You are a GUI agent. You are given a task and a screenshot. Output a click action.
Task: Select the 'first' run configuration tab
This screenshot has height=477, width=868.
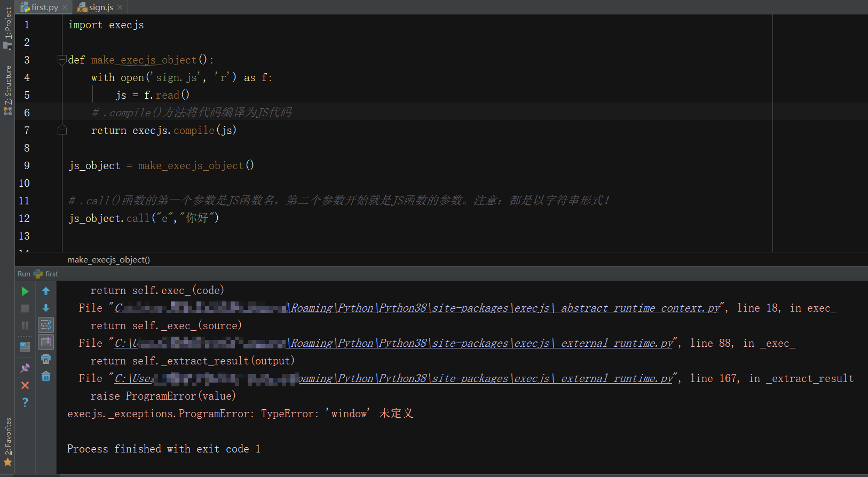click(x=46, y=274)
